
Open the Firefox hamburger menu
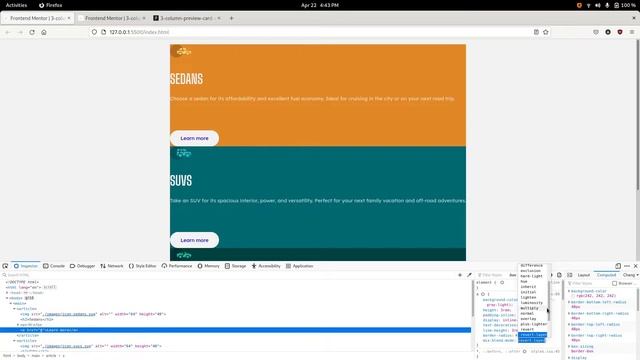[632, 32]
